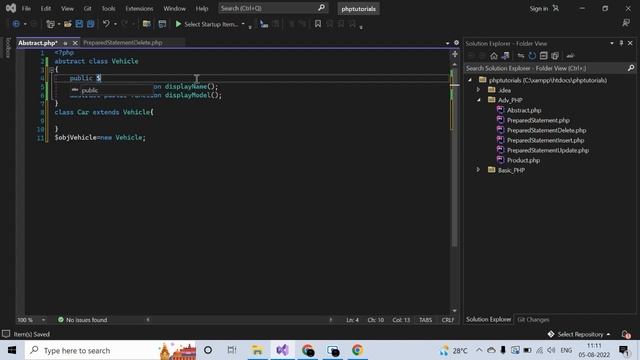Screen dimensions: 640x360
Task: Click Switch Views icon in Solution Explorer
Action: (505, 56)
